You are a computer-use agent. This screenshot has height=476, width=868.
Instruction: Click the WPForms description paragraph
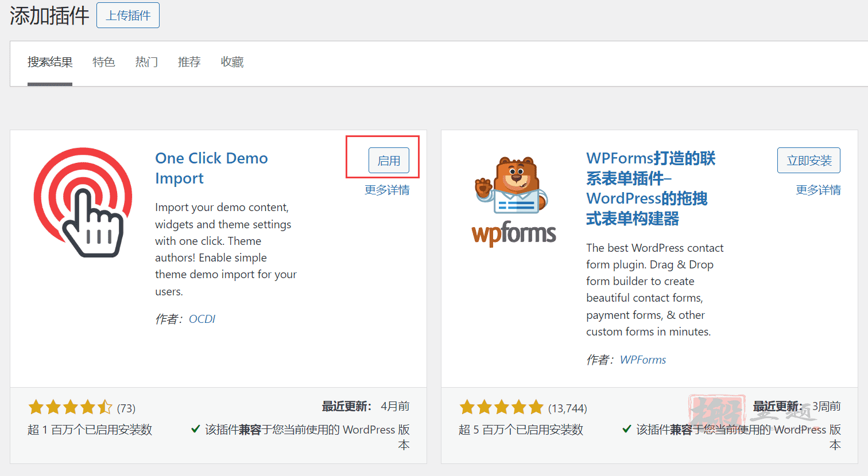click(655, 290)
